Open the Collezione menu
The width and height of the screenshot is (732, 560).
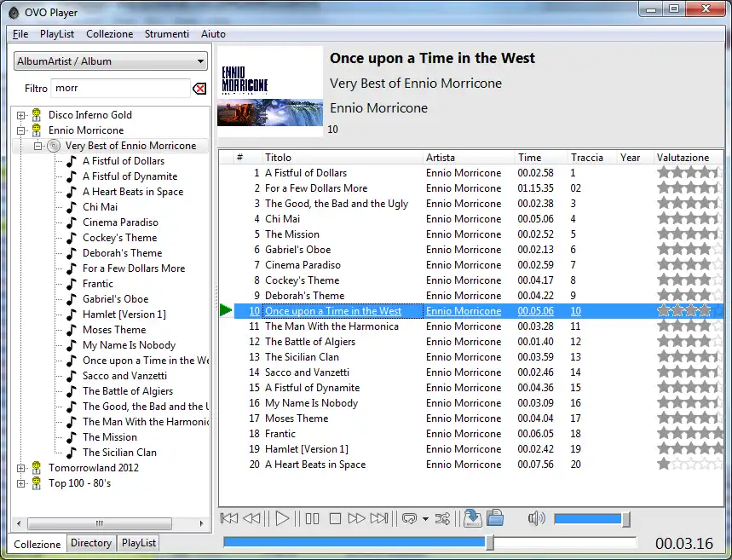pyautogui.click(x=110, y=33)
